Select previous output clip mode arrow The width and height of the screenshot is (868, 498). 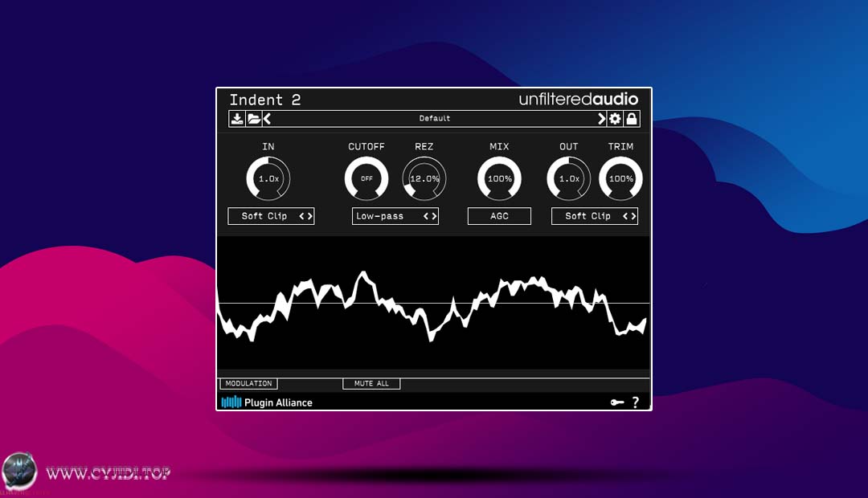(625, 216)
